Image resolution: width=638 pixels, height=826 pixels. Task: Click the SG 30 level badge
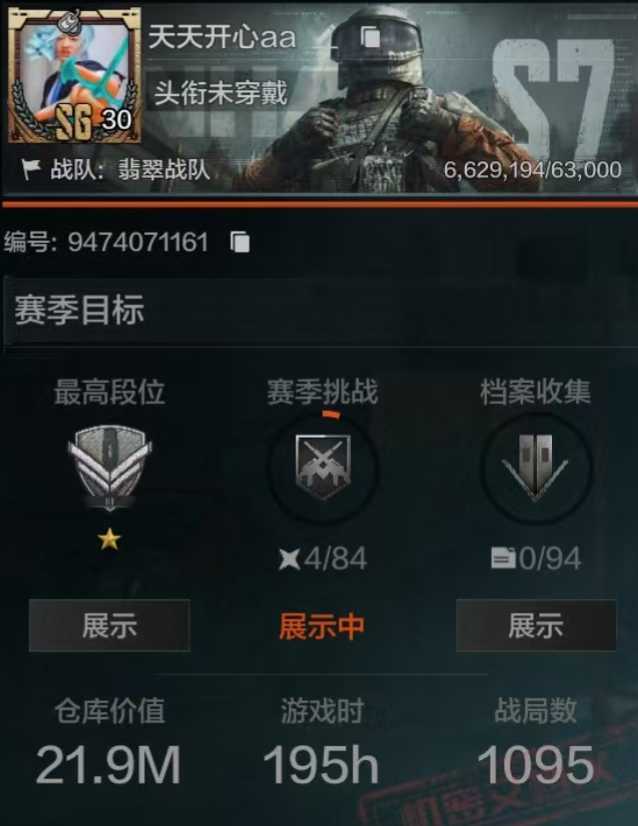(94, 121)
